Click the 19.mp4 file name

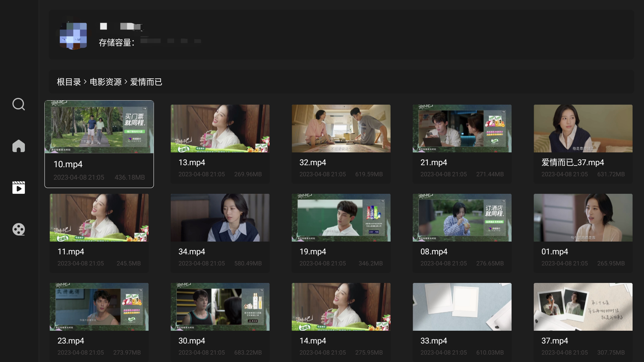313,252
